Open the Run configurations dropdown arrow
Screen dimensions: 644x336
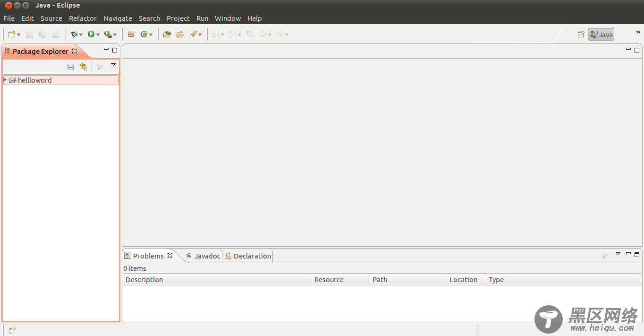pyautogui.click(x=98, y=34)
